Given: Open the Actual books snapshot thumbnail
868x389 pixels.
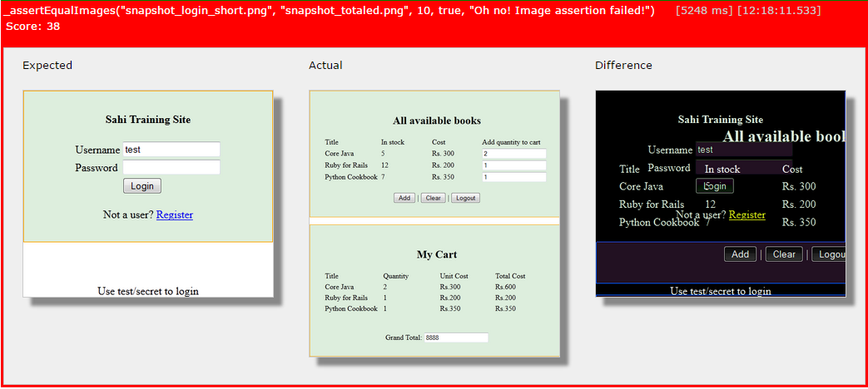Looking at the screenshot, I should 434,223.
